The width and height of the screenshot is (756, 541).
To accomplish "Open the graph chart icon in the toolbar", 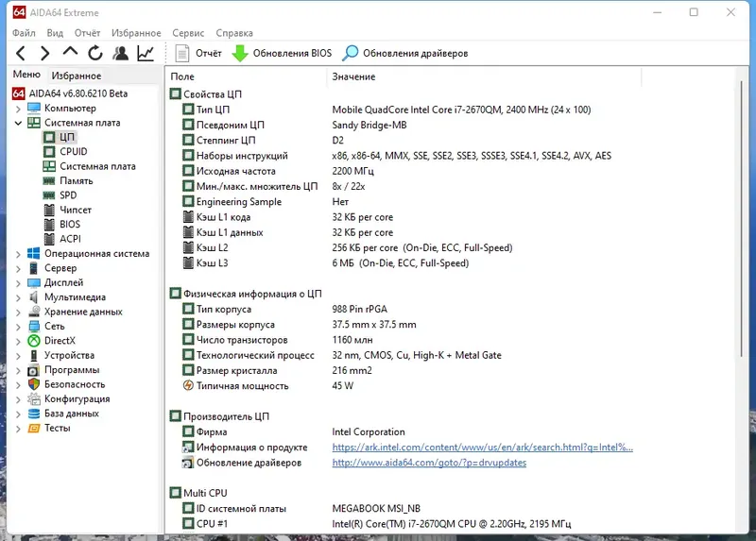I will (146, 53).
